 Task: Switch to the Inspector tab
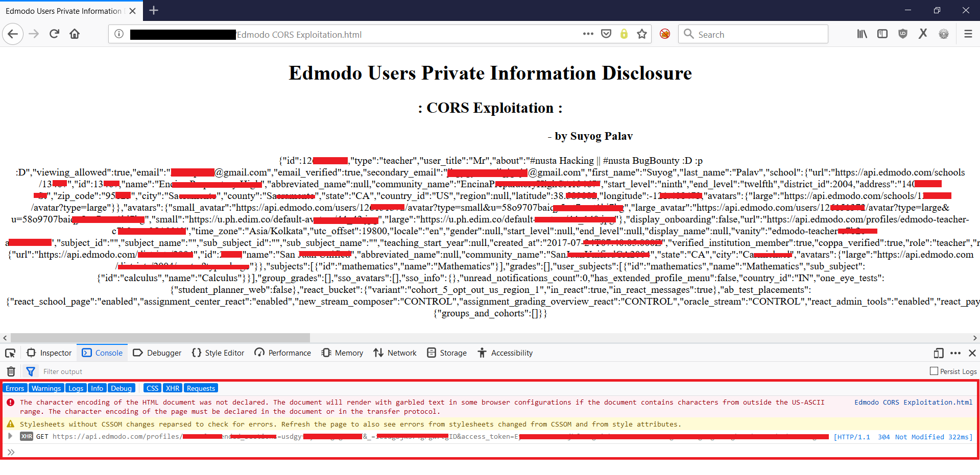(49, 353)
